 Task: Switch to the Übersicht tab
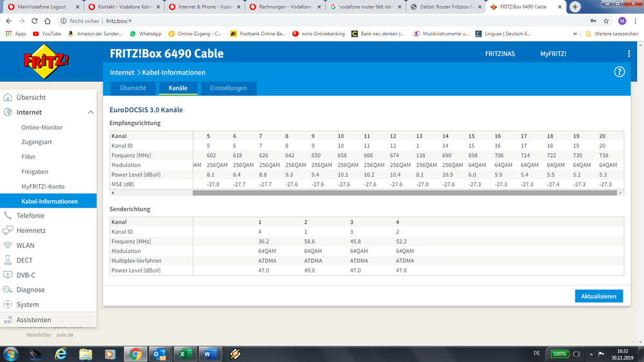(x=133, y=88)
